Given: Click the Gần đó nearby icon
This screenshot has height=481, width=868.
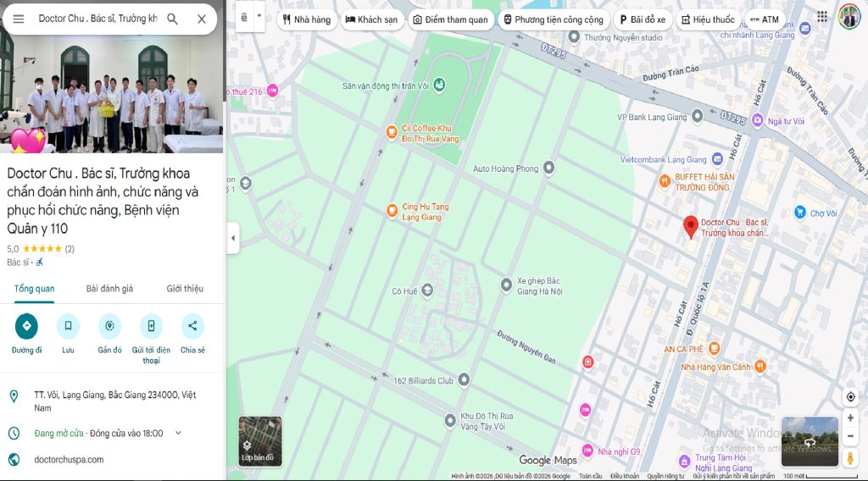Looking at the screenshot, I should (x=109, y=326).
